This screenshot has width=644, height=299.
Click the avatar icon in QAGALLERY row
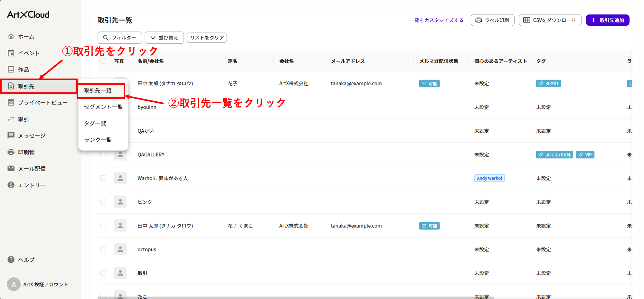point(120,154)
